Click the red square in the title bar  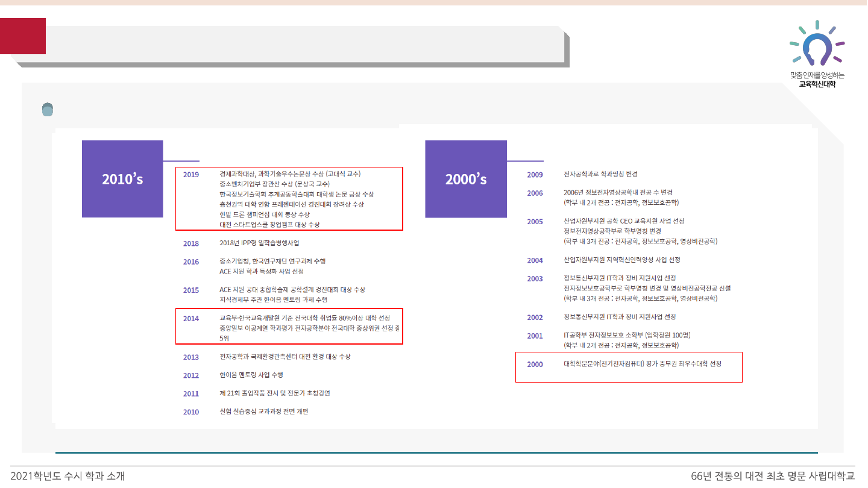pyautogui.click(x=23, y=36)
